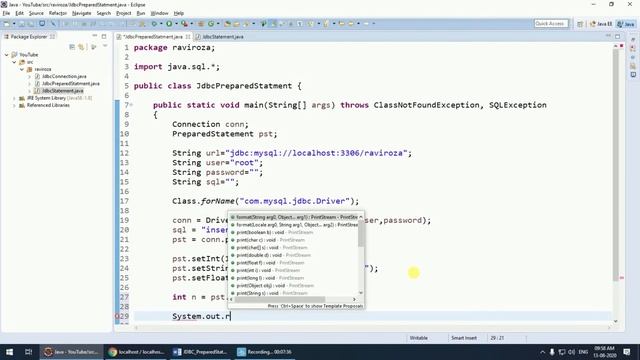Click the Open Perspective icon
This screenshot has height=360, width=640.
pyautogui.click(x=580, y=24)
